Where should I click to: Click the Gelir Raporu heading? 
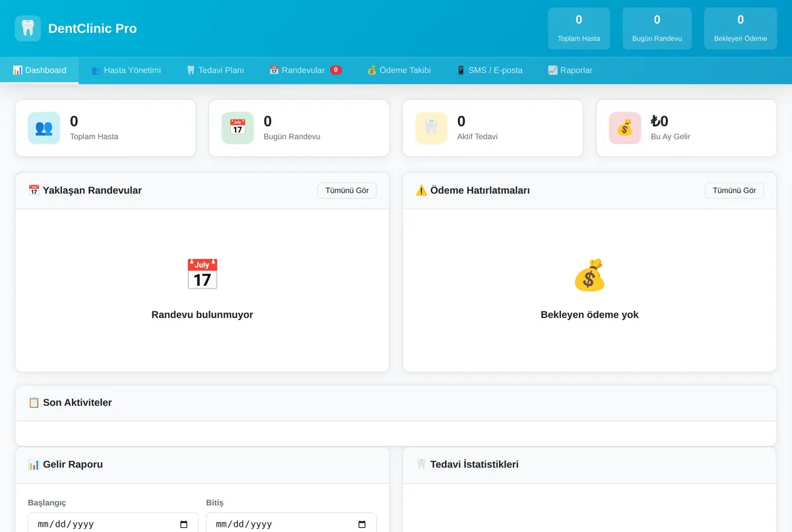65,464
